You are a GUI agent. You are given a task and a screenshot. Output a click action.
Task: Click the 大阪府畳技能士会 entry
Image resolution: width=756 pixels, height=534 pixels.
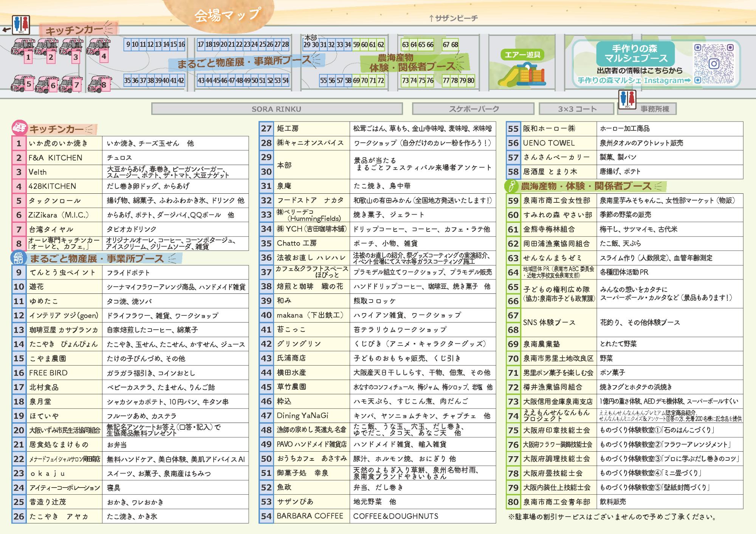pos(553,473)
